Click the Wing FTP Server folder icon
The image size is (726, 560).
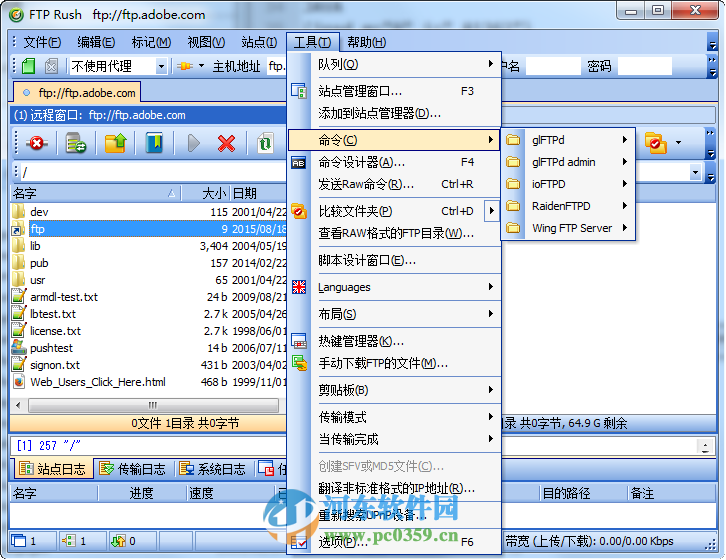513,228
